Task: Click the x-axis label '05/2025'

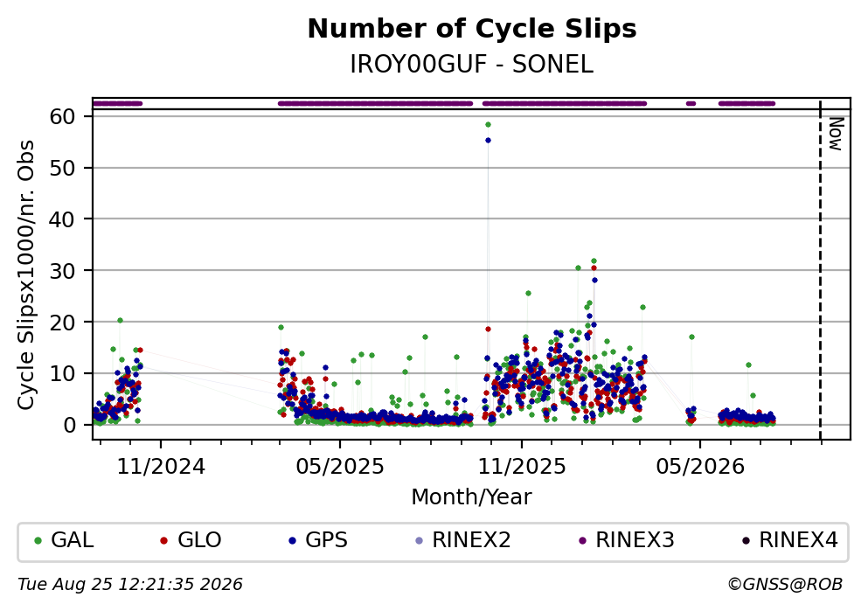Action: [x=340, y=467]
